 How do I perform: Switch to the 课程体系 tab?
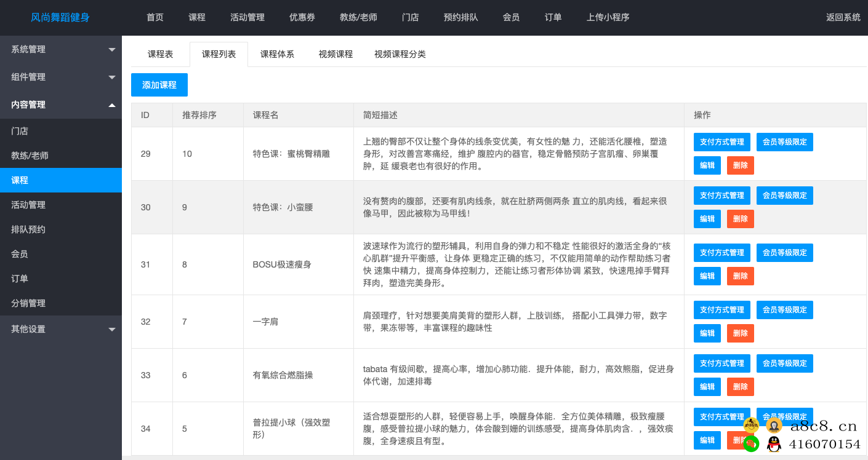[x=277, y=54]
